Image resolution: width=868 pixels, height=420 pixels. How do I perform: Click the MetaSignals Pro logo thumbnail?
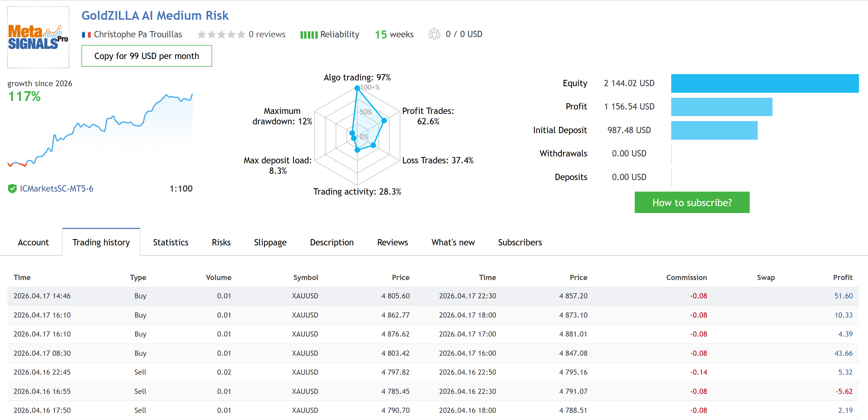(x=38, y=37)
